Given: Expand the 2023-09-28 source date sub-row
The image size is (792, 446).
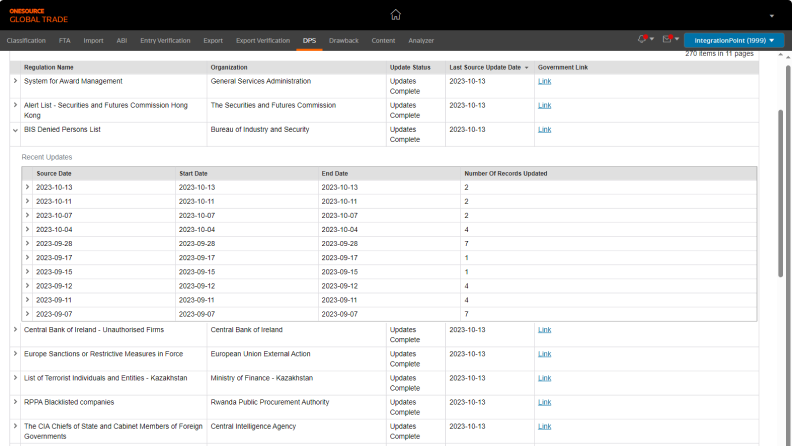Looking at the screenshot, I should point(27,243).
